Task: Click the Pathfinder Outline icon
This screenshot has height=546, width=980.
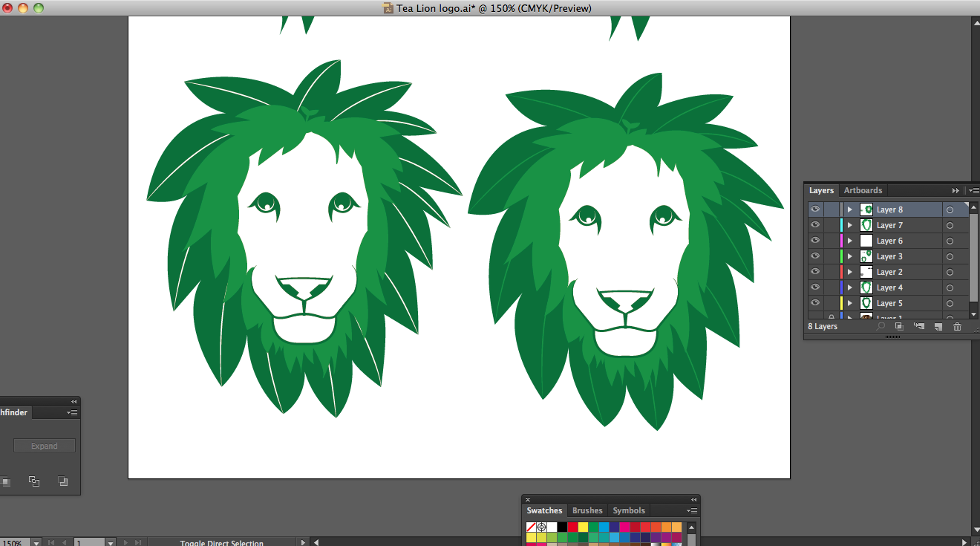Action: pos(34,481)
